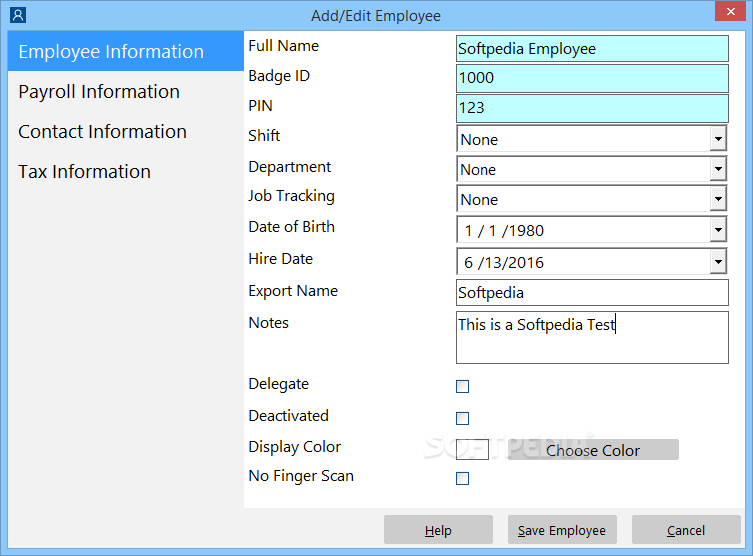The width and height of the screenshot is (753, 556).
Task: Click inside the Notes text area
Action: pyautogui.click(x=592, y=338)
